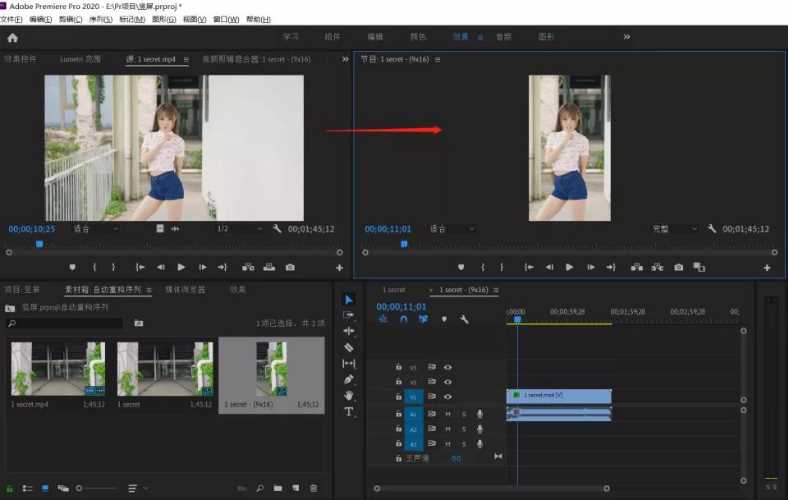Toggle lock on the V1 track
This screenshot has width=788, height=500.
coord(398,397)
